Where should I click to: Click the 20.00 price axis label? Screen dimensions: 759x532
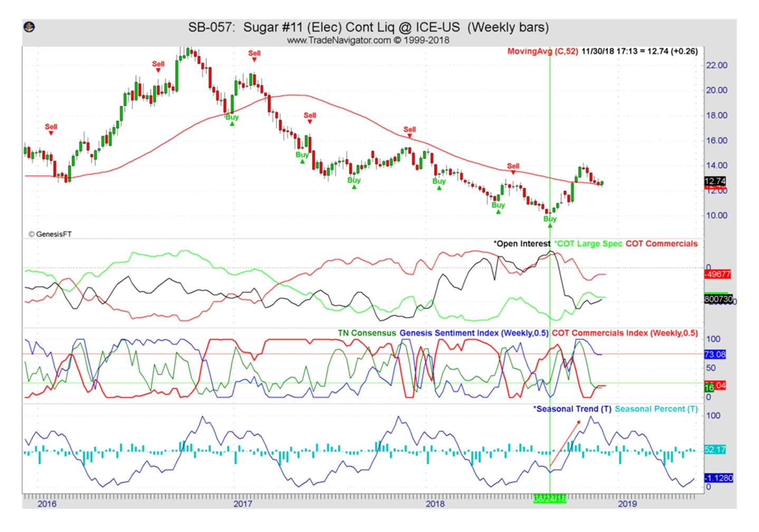(x=717, y=90)
